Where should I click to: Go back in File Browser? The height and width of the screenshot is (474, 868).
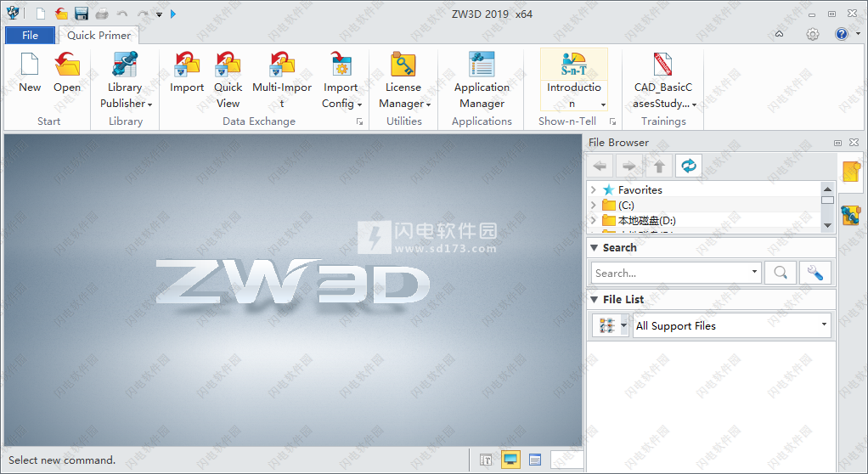click(x=600, y=166)
